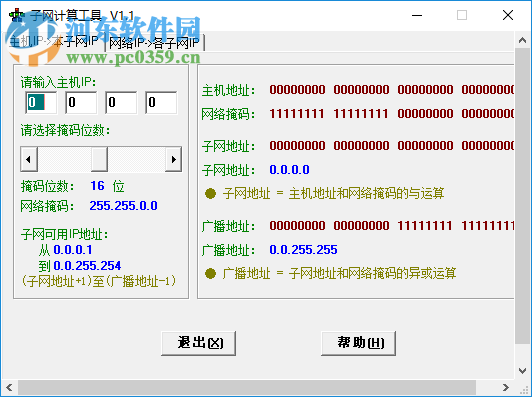The height and width of the screenshot is (397, 532).
Task: Click the 退出(X) exit button
Action: point(198,343)
